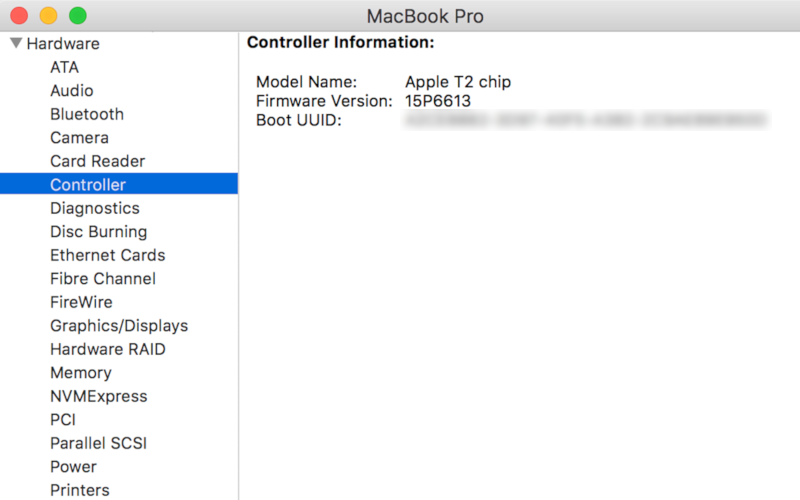The height and width of the screenshot is (500, 800).
Task: Open the FireWire section
Action: coord(81,302)
